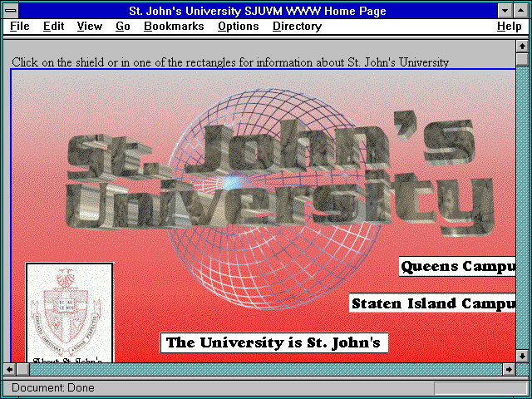The height and width of the screenshot is (399, 532).
Task: Open the View menu
Action: (x=89, y=27)
